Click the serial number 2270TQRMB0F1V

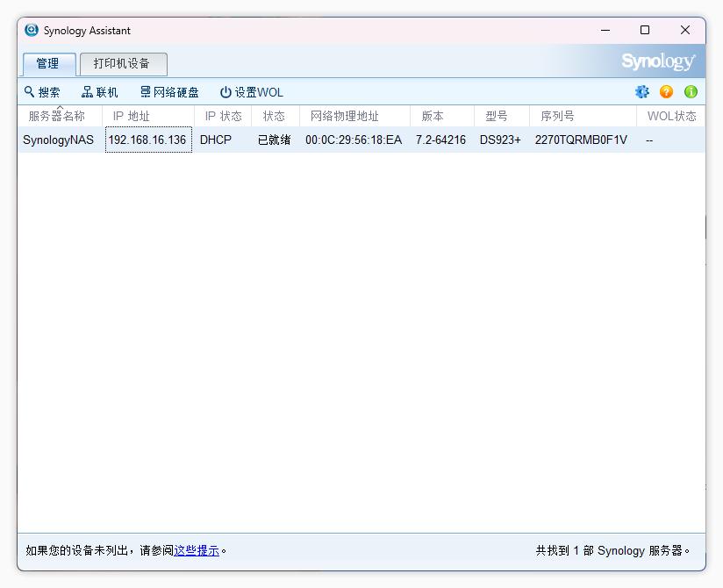(581, 140)
